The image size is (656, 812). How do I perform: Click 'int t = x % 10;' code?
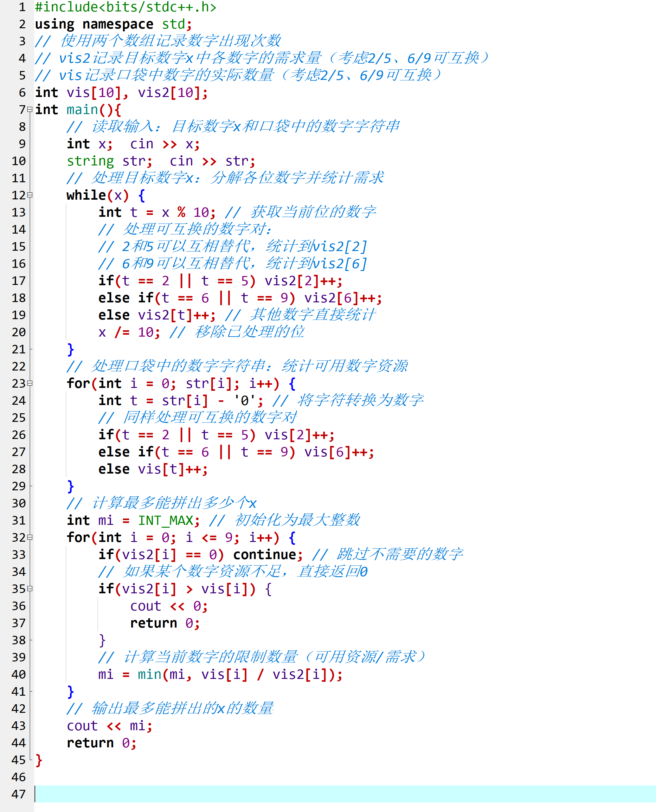[x=157, y=212]
